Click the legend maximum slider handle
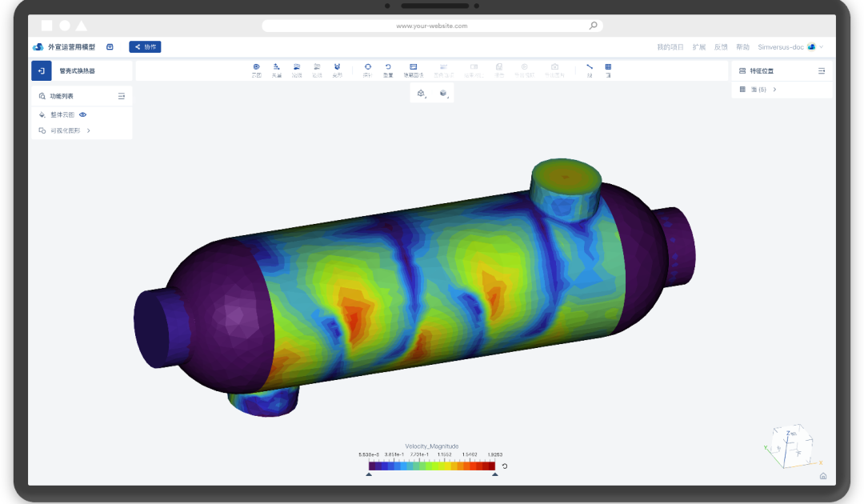This screenshot has height=504, width=864. 495,474
